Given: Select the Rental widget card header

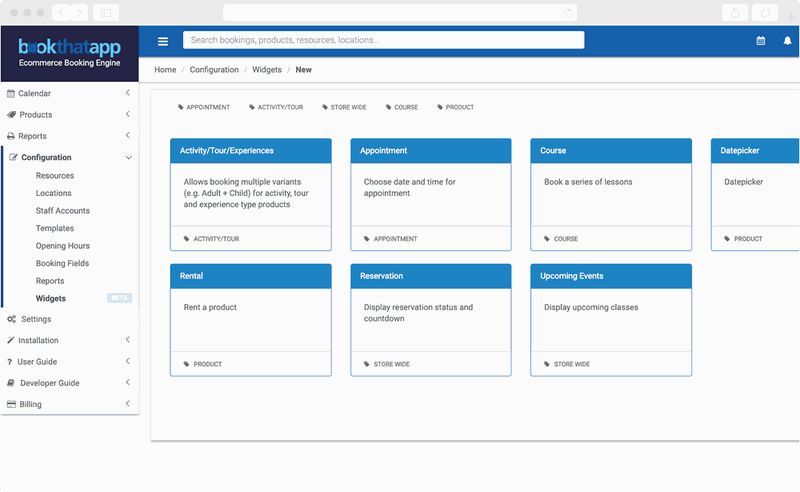Looking at the screenshot, I should 251,276.
